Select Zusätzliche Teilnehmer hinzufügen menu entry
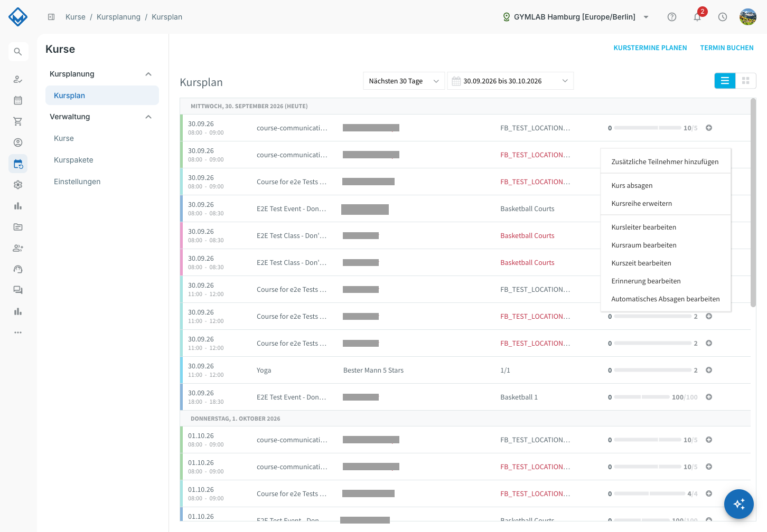This screenshot has height=532, width=767. click(x=666, y=161)
